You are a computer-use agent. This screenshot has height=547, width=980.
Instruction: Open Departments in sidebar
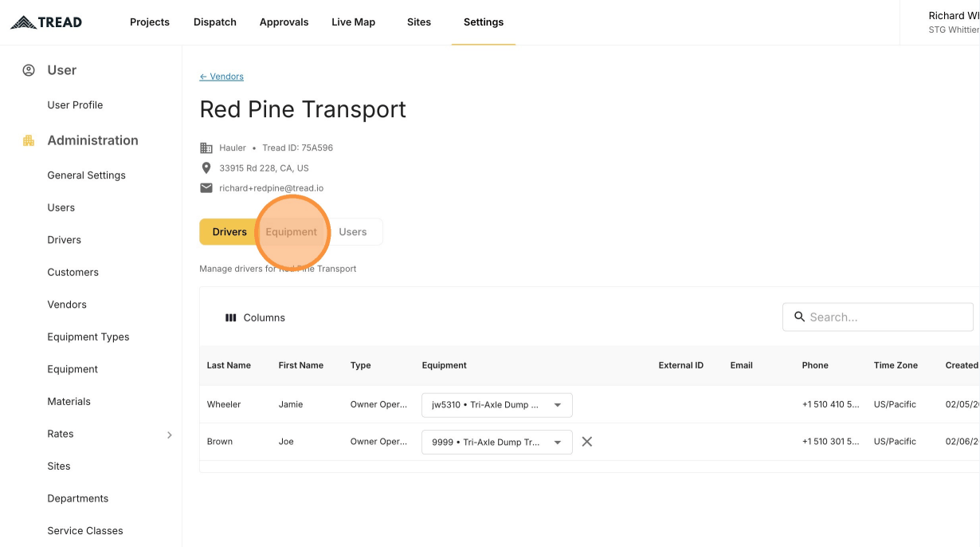pyautogui.click(x=78, y=499)
